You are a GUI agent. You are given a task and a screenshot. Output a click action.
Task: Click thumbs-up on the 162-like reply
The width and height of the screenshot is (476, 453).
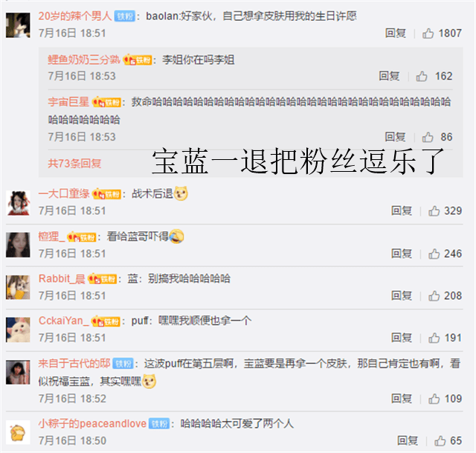click(422, 76)
